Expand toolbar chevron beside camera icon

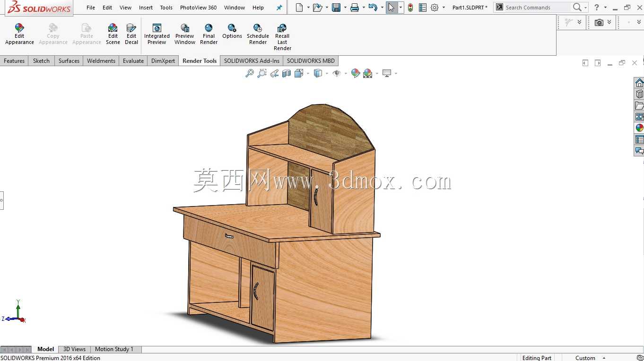[609, 22]
